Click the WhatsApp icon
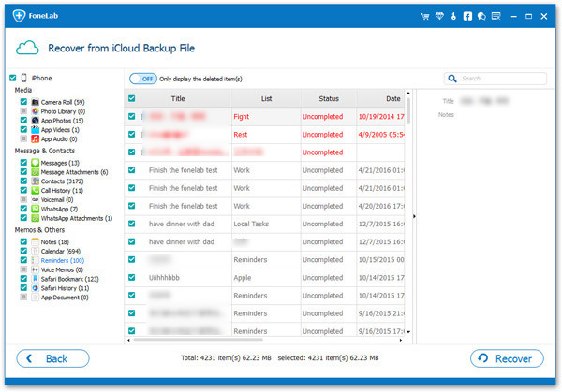The image size is (562, 392). [36, 209]
